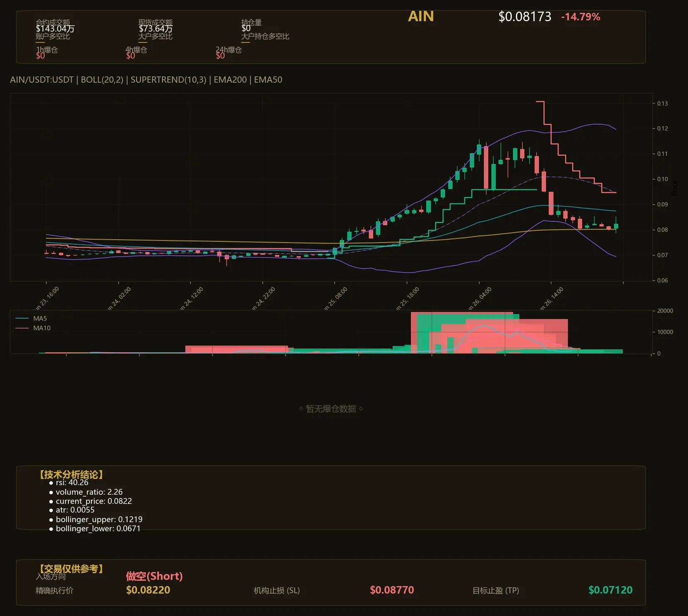This screenshot has width=688, height=616.
Task: Click the 精确执行价 label
Action: (54, 591)
